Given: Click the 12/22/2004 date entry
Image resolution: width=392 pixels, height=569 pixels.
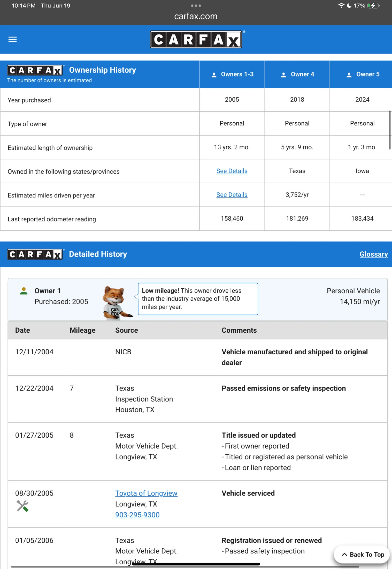Looking at the screenshot, I should [34, 388].
